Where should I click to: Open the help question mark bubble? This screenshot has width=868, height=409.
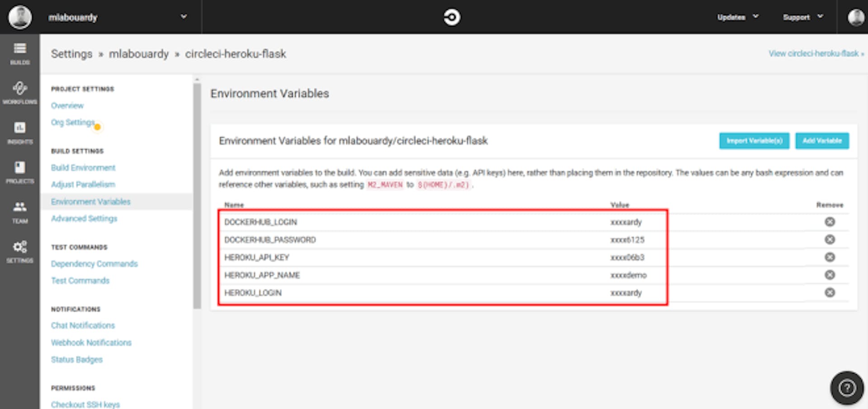tap(847, 388)
